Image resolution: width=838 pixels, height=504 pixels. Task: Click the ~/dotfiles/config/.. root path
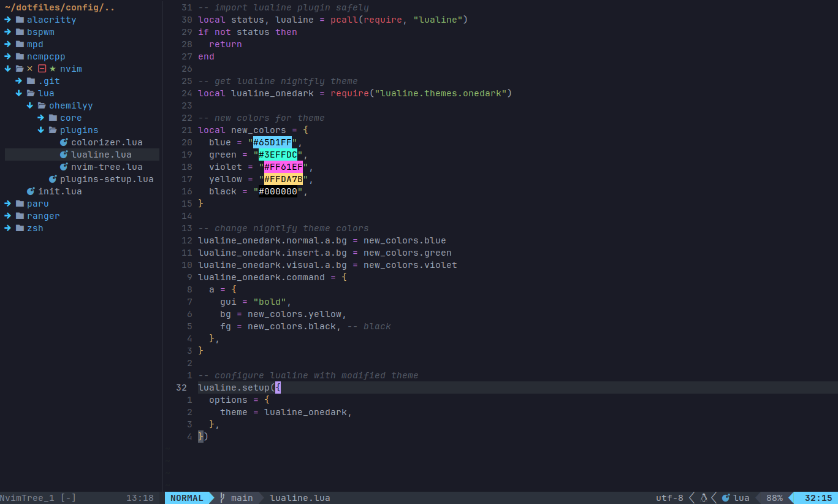pos(60,7)
